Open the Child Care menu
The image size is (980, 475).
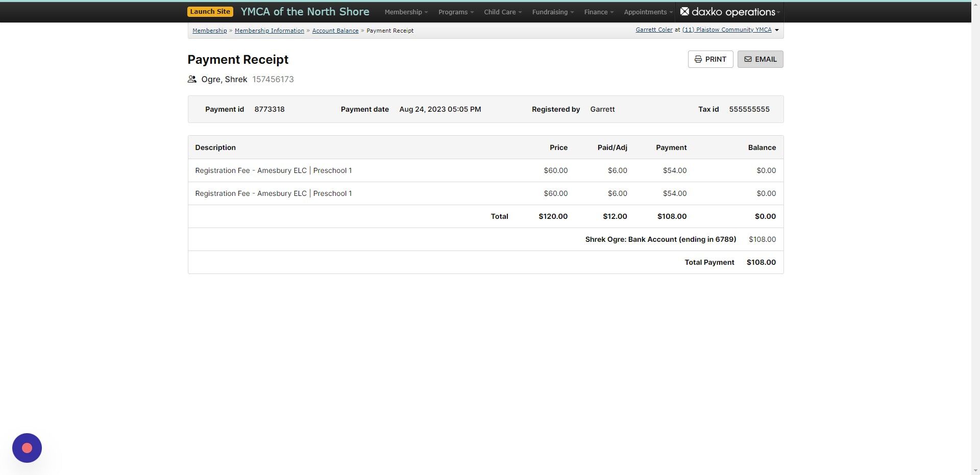pyautogui.click(x=503, y=12)
